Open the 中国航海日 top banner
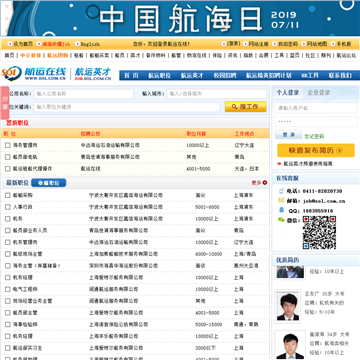The height and width of the screenshot is (360, 360). click(x=180, y=18)
